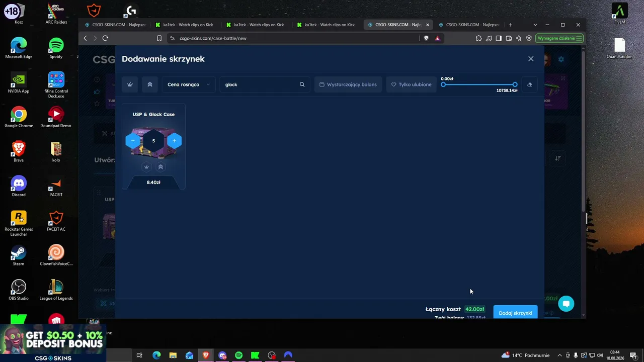Open the Brave Wallet icon
This screenshot has width=644, height=362.
click(x=509, y=38)
